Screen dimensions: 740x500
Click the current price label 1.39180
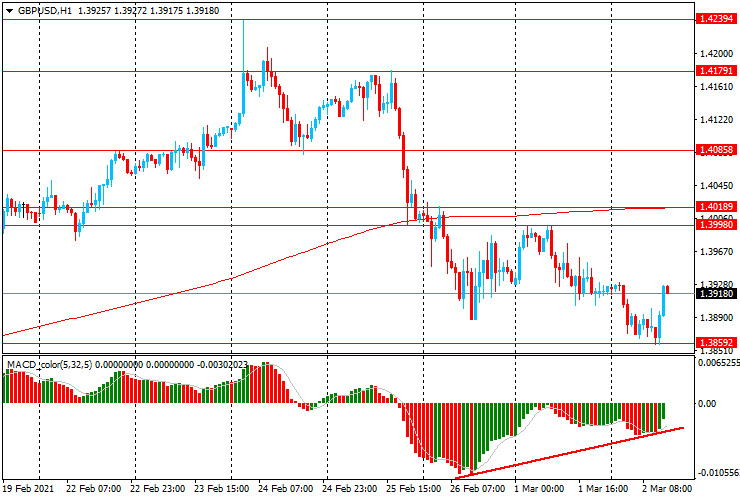click(x=716, y=294)
